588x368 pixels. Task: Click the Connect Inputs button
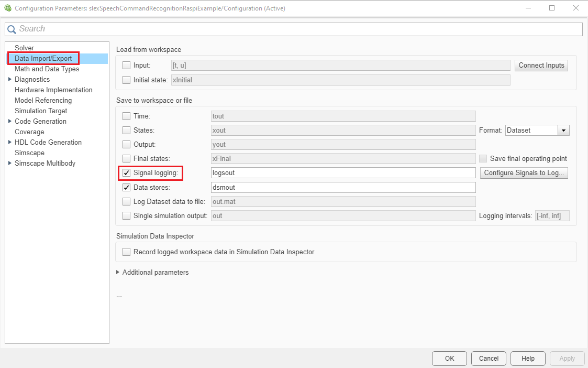click(541, 66)
